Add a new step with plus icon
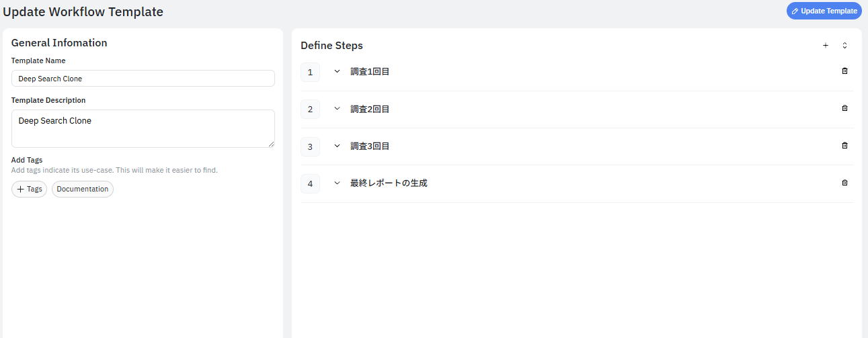This screenshot has height=338, width=868. point(826,46)
